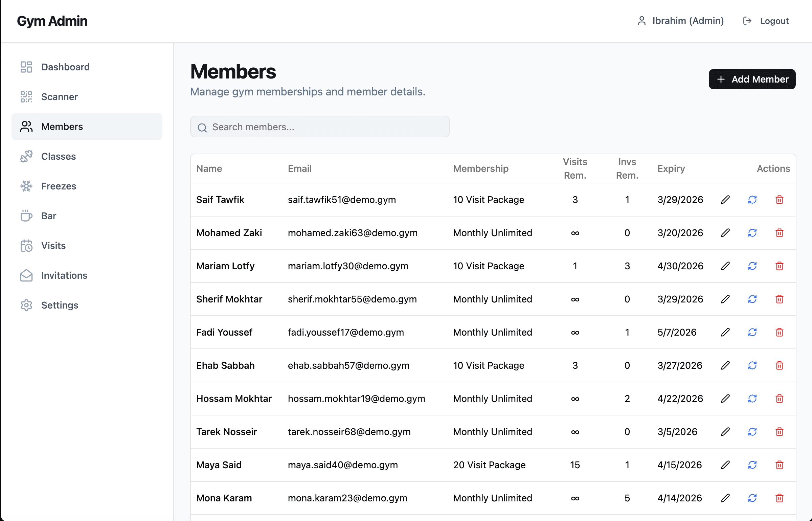This screenshot has height=521, width=812.
Task: Delete Mariam Lotfy using the trash icon
Action: [779, 266]
